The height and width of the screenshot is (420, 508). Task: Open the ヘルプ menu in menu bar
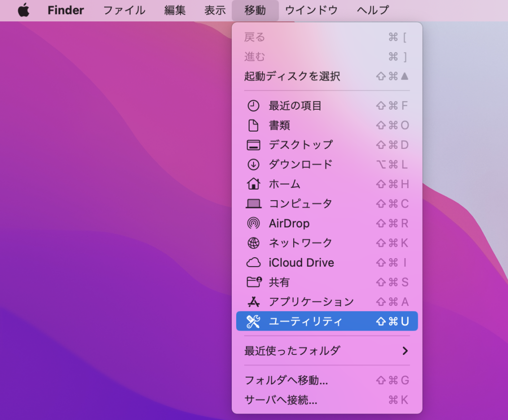point(373,10)
